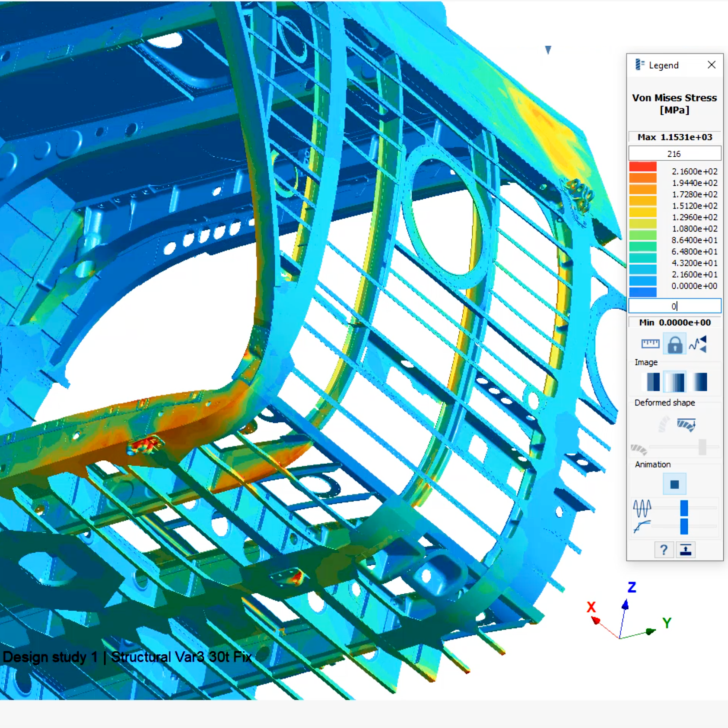Click the animation frequency wave icon

[x=642, y=508]
